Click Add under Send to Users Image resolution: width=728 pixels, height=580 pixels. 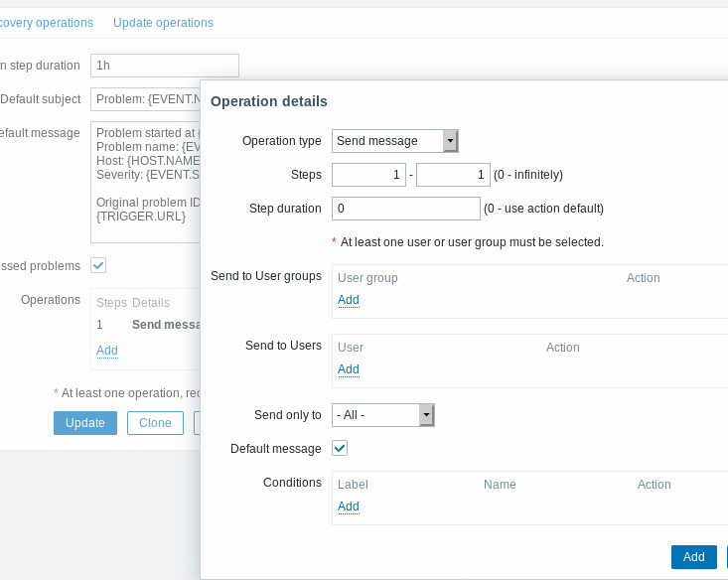pos(349,369)
